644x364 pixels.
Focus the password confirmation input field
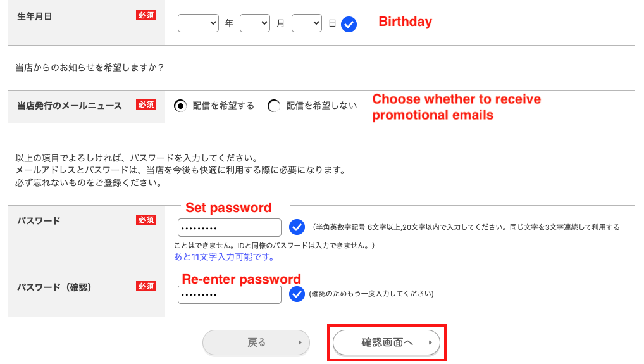click(x=229, y=294)
